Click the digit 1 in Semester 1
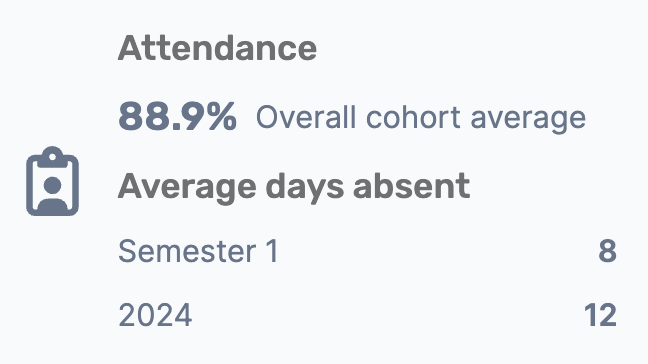648x364 pixels. [x=272, y=251]
